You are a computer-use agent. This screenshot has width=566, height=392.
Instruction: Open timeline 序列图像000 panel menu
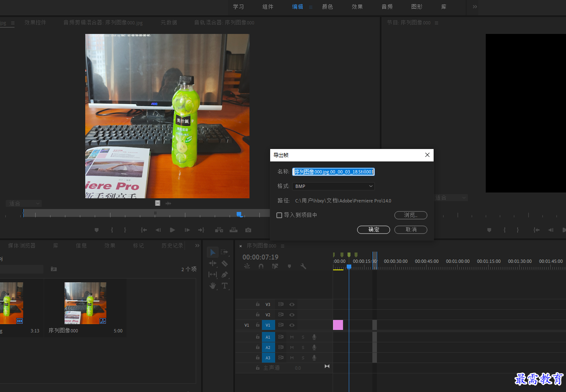[283, 246]
